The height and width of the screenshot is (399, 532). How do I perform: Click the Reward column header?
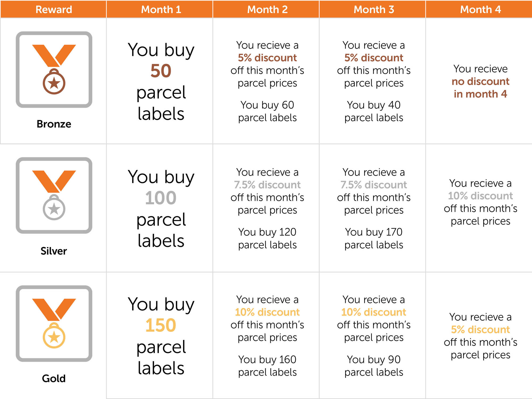(53, 9)
